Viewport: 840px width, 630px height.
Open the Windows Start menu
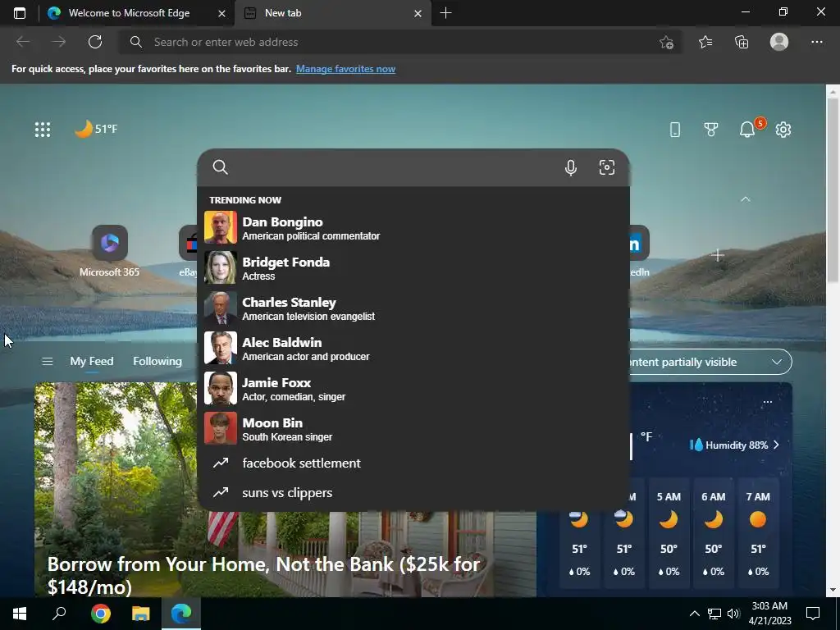(20, 614)
